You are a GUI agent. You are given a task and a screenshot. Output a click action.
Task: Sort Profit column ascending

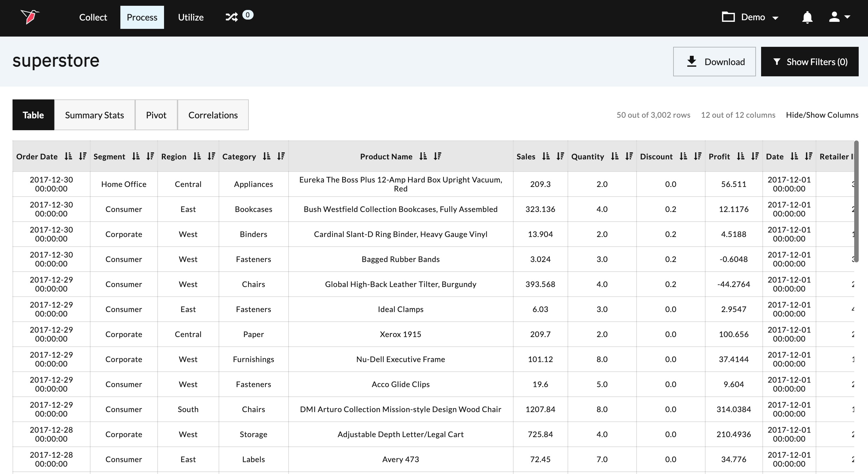click(740, 156)
